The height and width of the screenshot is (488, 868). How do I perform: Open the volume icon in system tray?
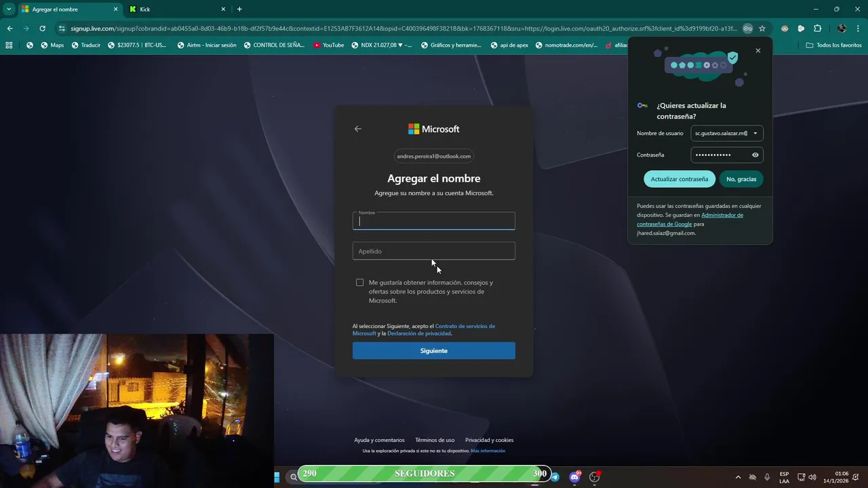click(x=812, y=477)
